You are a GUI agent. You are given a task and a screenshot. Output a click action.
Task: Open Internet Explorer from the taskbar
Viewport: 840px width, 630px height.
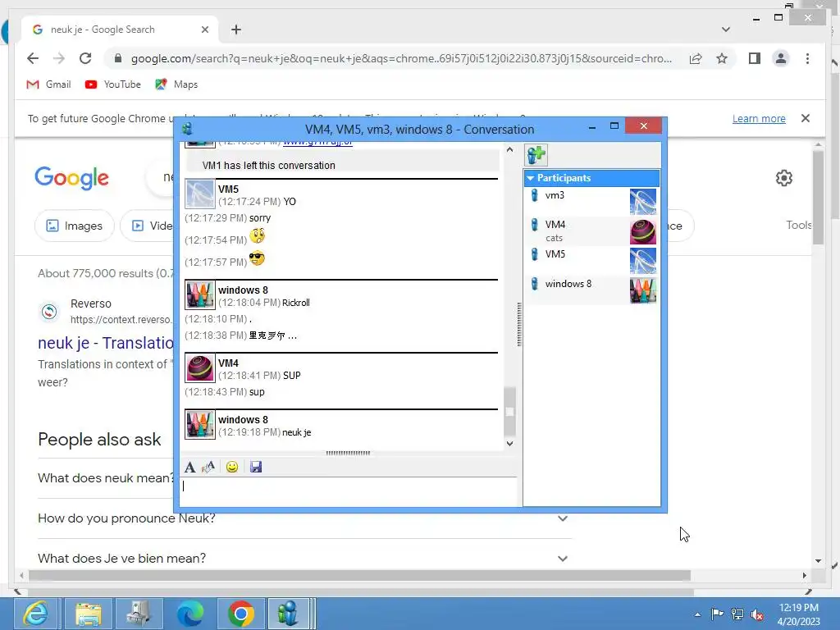(x=36, y=614)
